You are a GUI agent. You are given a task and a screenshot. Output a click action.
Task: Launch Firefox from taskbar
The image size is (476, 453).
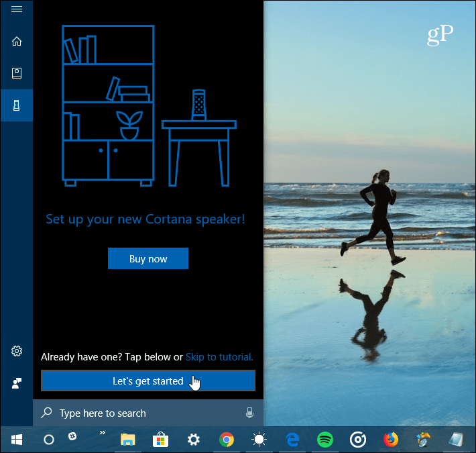point(391,440)
